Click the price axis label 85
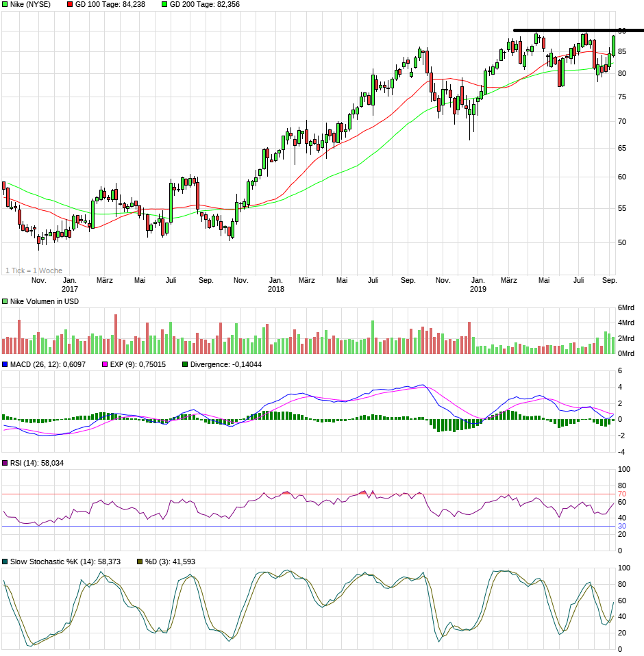Image resolution: width=644 pixels, height=656 pixels. tap(622, 52)
